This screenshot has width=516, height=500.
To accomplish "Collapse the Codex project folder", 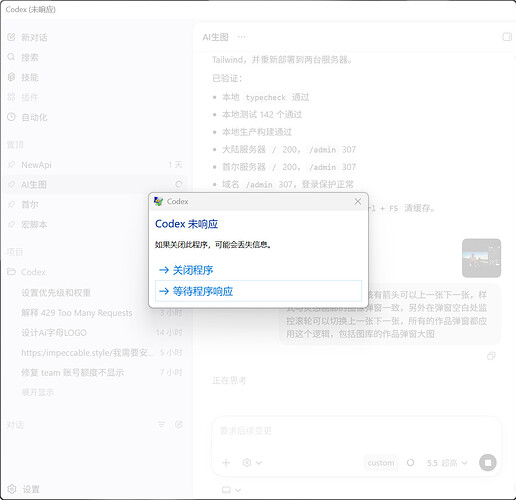I will 33,272.
